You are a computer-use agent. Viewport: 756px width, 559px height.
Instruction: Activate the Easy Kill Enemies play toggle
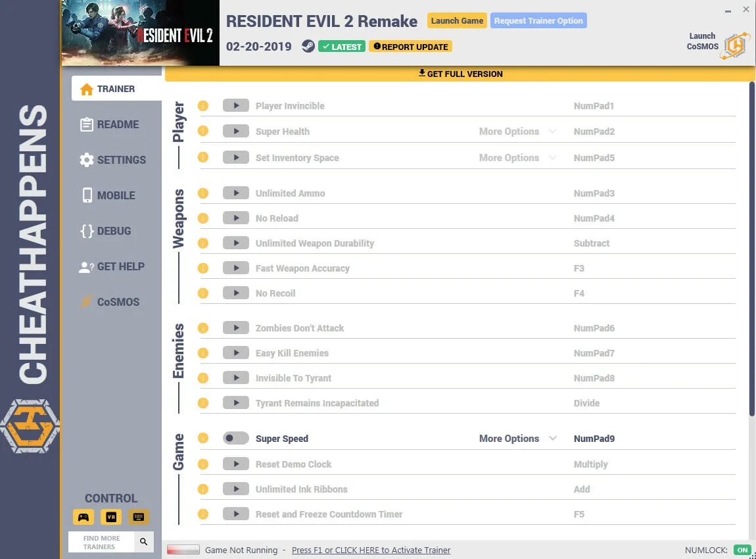point(236,352)
